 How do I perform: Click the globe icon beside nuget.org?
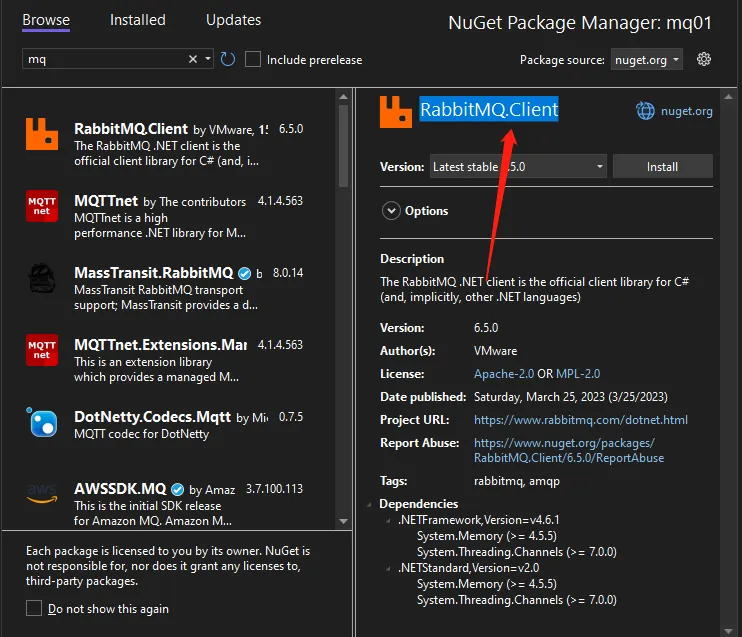pyautogui.click(x=645, y=111)
